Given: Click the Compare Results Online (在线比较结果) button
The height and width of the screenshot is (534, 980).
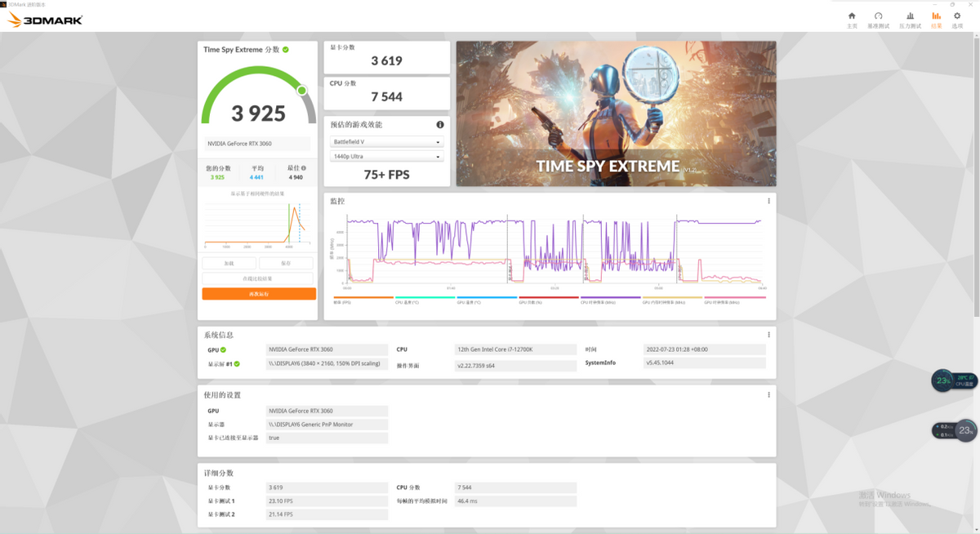Looking at the screenshot, I should tap(259, 278).
